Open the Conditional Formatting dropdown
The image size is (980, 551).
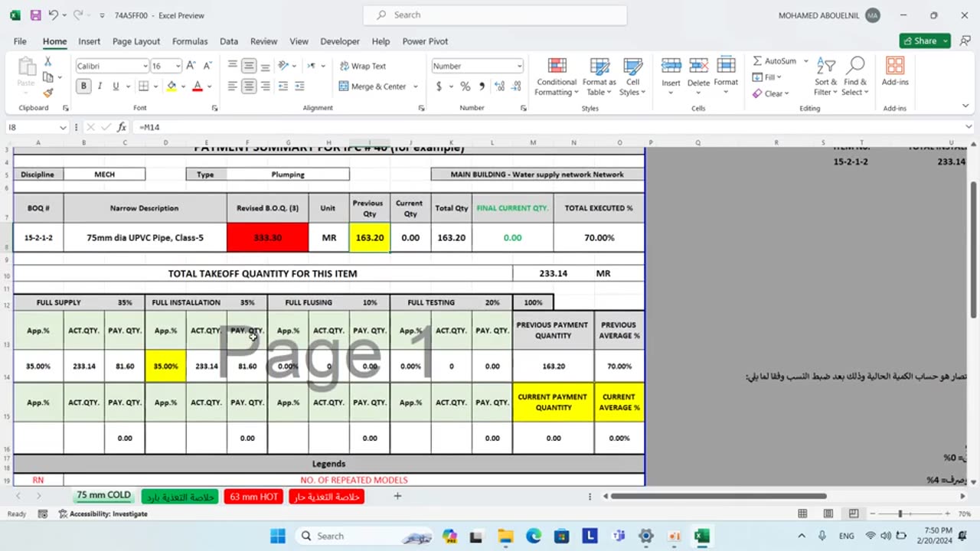556,77
